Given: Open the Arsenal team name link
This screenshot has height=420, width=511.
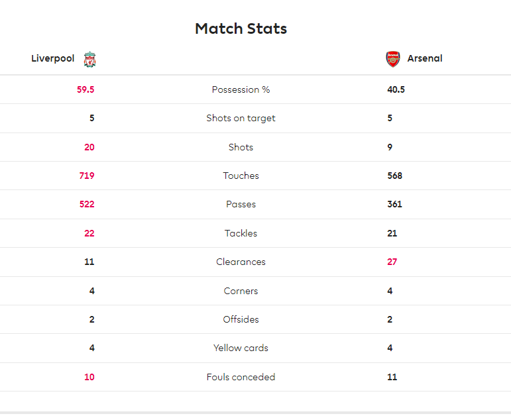Looking at the screenshot, I should (x=425, y=58).
